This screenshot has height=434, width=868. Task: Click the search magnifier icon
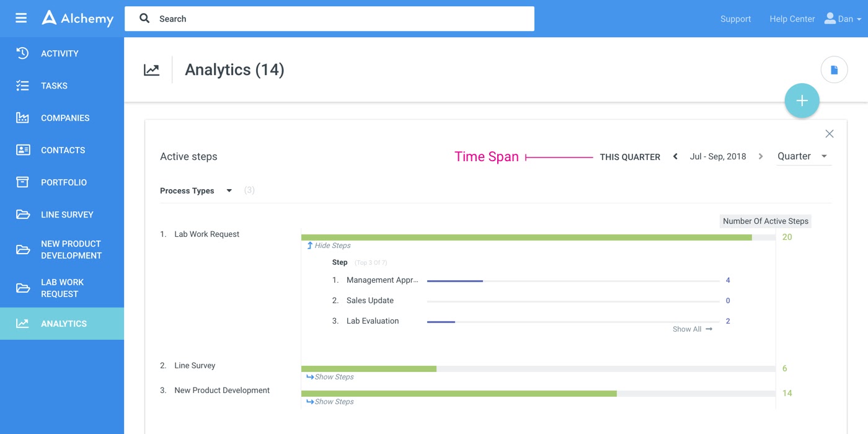click(x=144, y=19)
